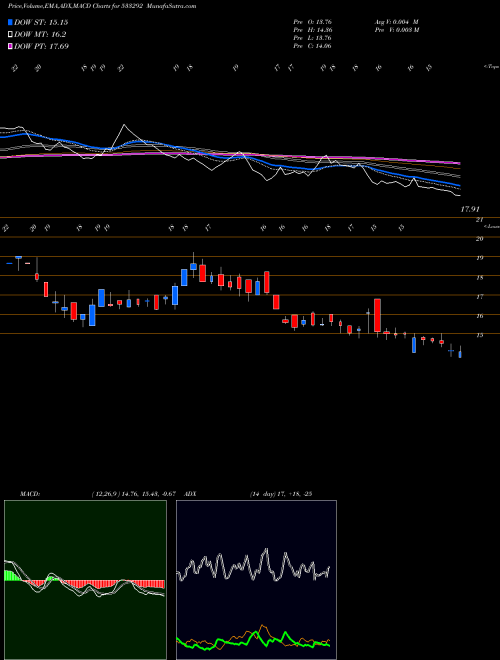
Task: Select the 'DOW ST: 15.15' legend label
Action: [x=41, y=22]
